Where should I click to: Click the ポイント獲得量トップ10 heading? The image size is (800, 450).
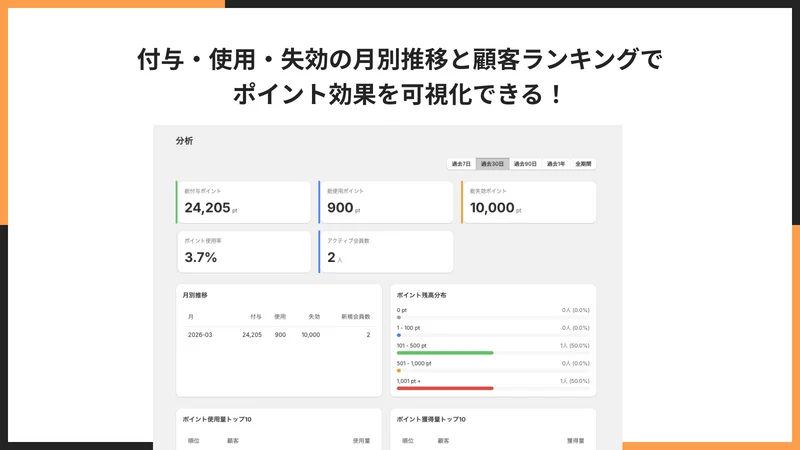(x=431, y=419)
